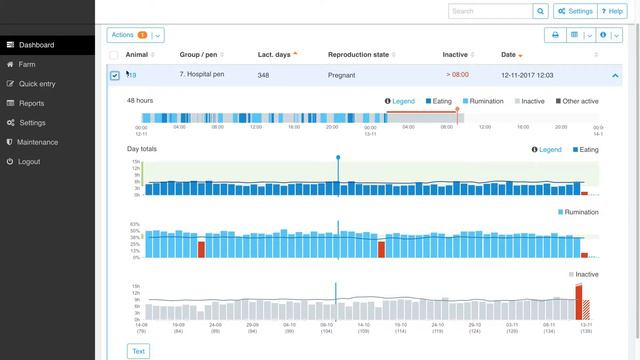Sort by Reproduction state column
This screenshot has width=640, height=360.
click(362, 55)
